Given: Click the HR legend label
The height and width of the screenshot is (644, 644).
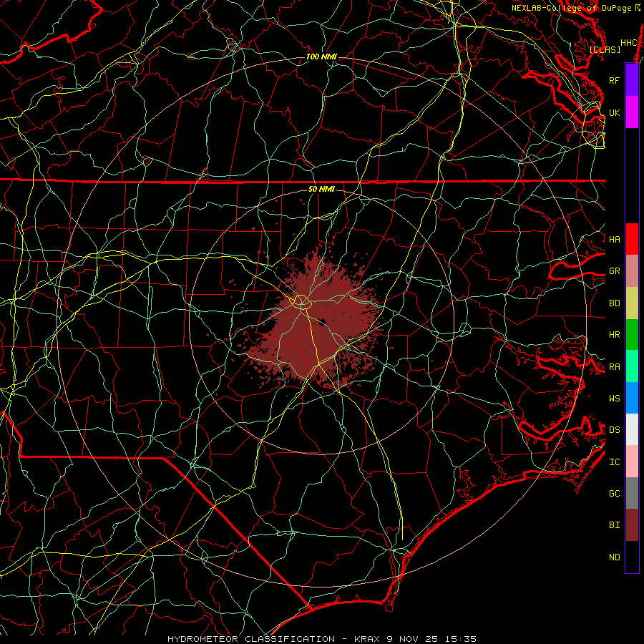Looking at the screenshot, I should click(614, 335).
